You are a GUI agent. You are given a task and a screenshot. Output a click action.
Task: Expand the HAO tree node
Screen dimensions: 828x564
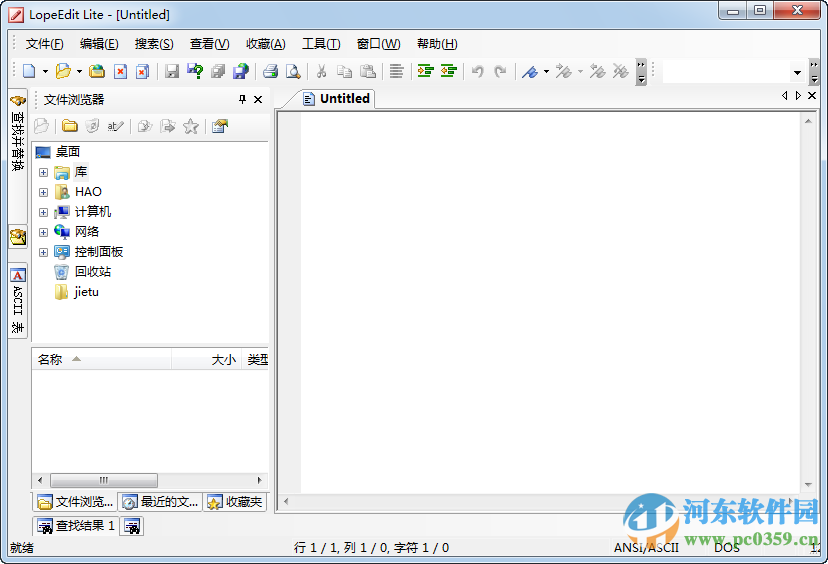(43, 192)
